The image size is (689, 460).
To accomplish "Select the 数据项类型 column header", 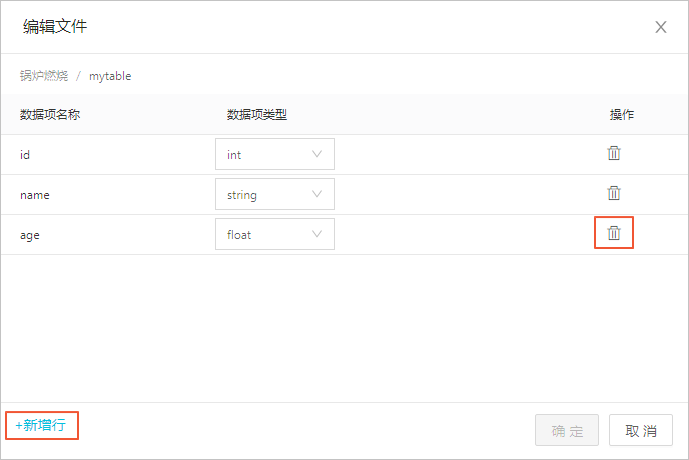I will tap(257, 115).
